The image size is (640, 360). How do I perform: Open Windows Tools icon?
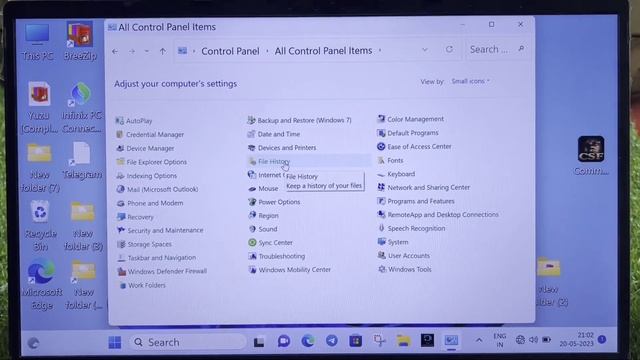point(382,269)
